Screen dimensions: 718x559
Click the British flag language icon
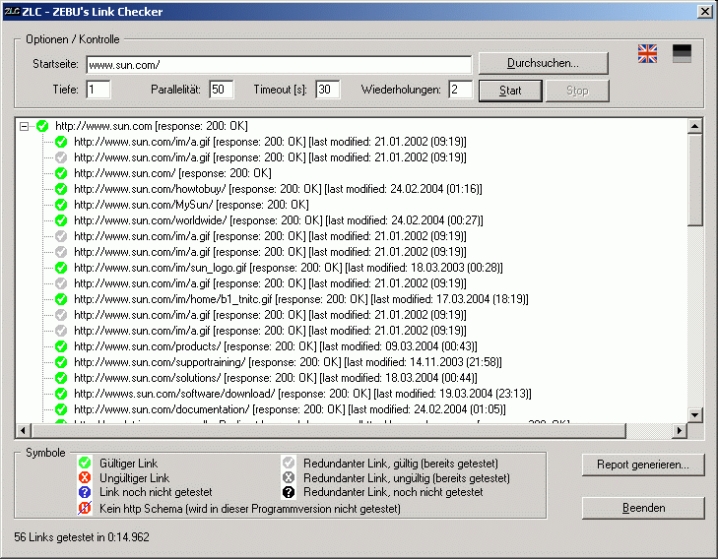pyautogui.click(x=647, y=54)
